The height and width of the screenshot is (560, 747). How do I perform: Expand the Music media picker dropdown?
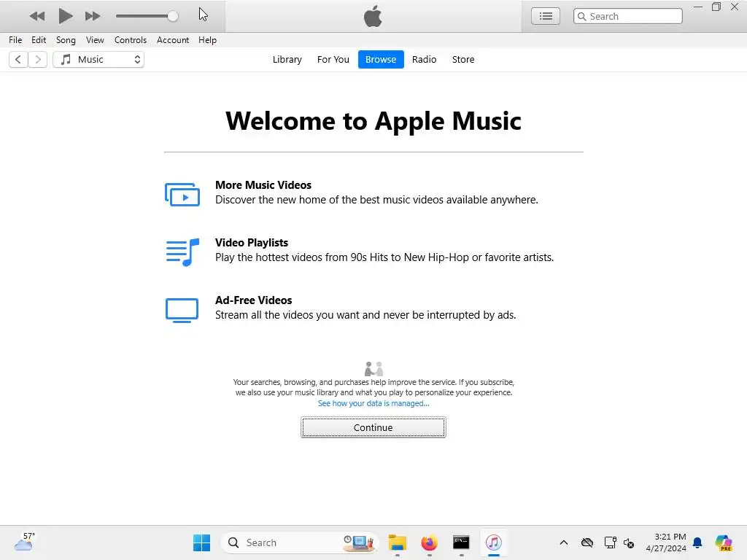98,60
